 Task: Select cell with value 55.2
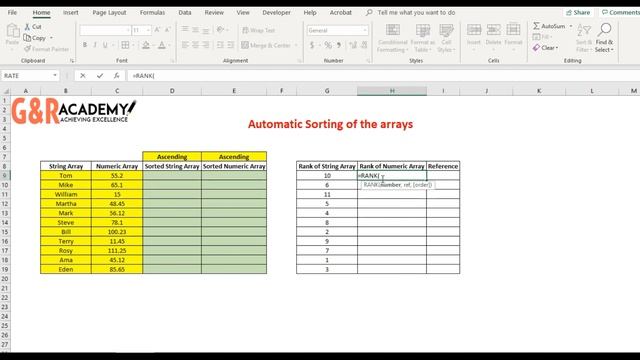click(x=117, y=176)
